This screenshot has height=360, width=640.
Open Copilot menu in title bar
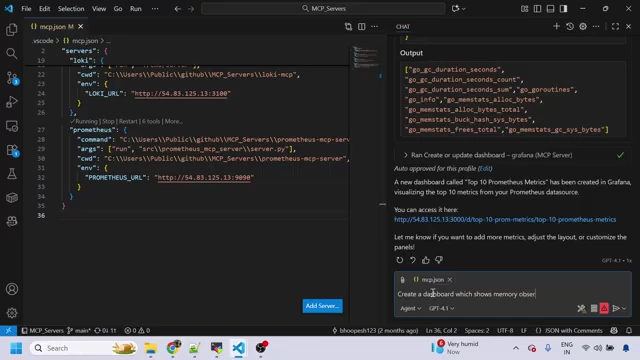point(458,9)
